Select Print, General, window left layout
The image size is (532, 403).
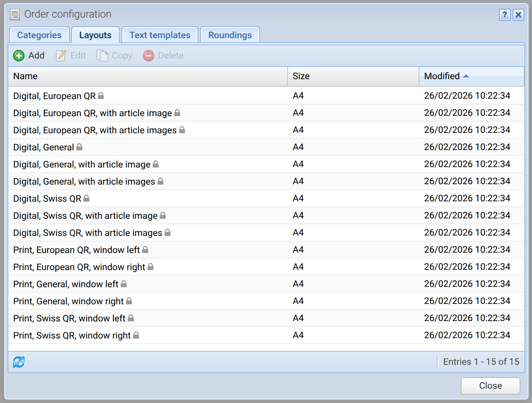pyautogui.click(x=266, y=284)
